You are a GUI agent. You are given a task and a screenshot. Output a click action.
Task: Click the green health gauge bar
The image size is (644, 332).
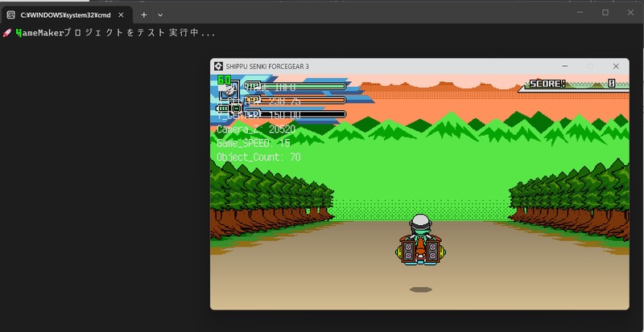295,87
